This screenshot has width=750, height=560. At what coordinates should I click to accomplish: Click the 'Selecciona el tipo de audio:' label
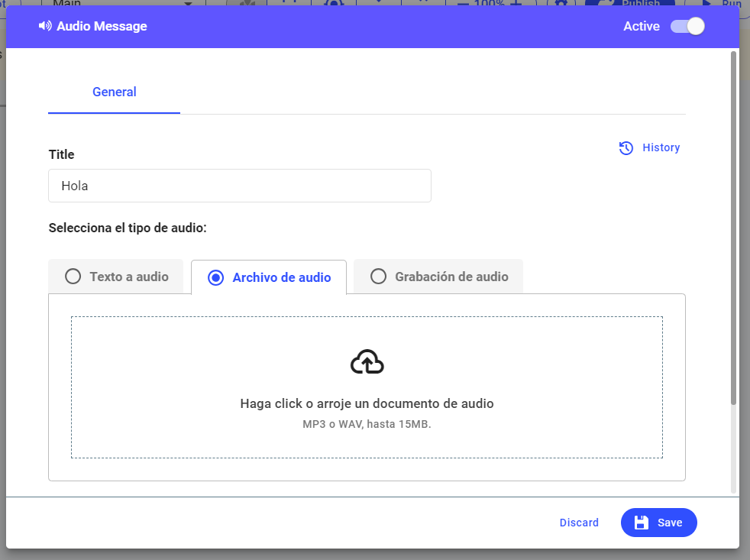click(128, 228)
